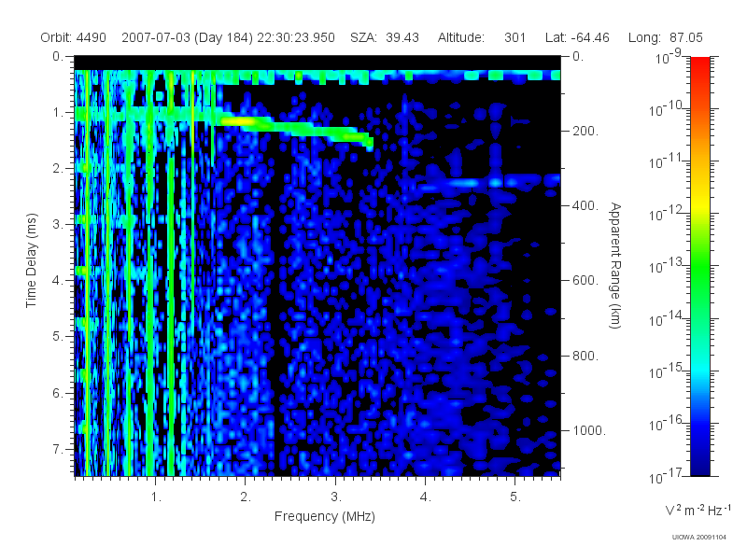
Task: Click the Orbit: 4490 header text
Action: pyautogui.click(x=73, y=37)
